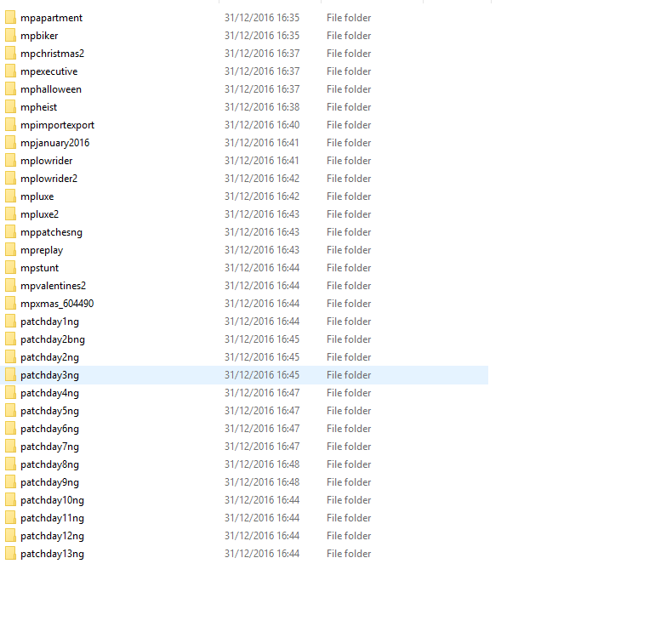Click the mpimportexport folder icon
The image size is (672, 632).
click(x=11, y=125)
